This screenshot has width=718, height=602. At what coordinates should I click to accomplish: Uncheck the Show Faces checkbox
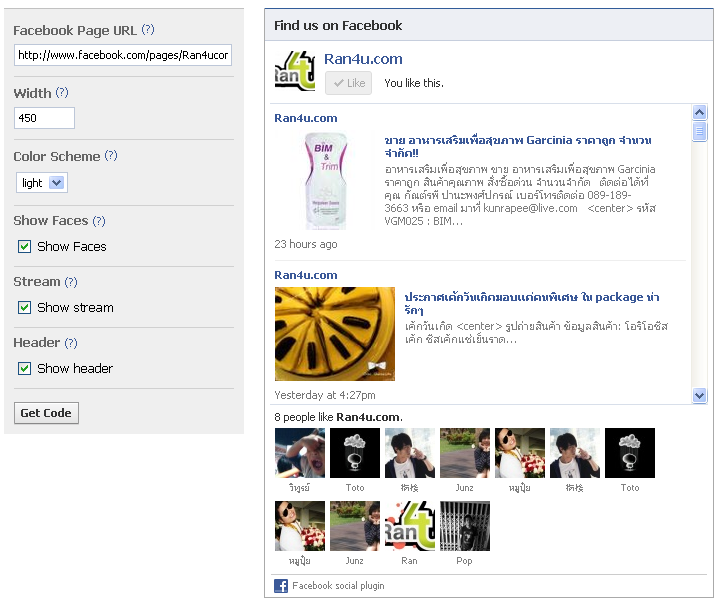pos(24,247)
